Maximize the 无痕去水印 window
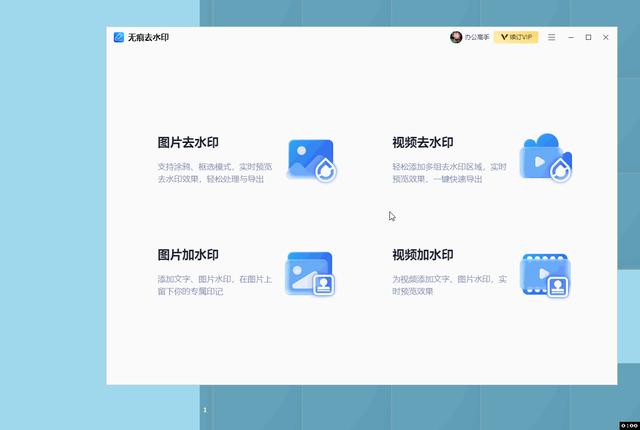Screen dimensions: 640x430 click(588, 37)
